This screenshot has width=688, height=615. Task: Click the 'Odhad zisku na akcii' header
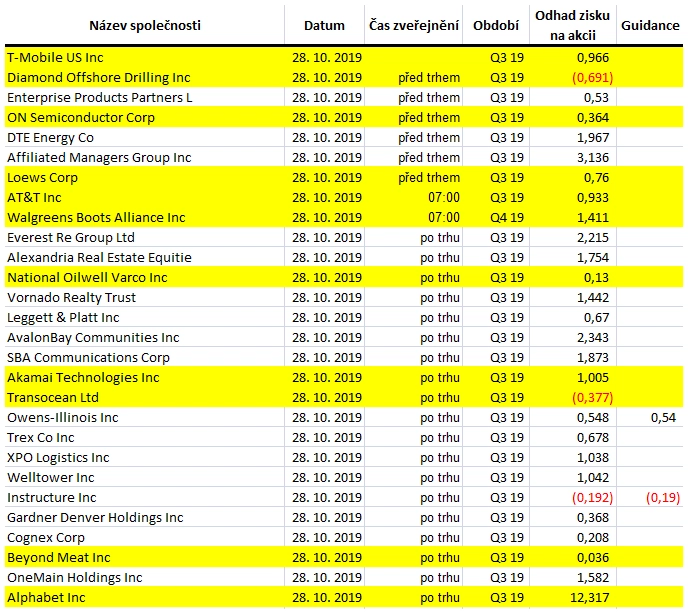573,25
